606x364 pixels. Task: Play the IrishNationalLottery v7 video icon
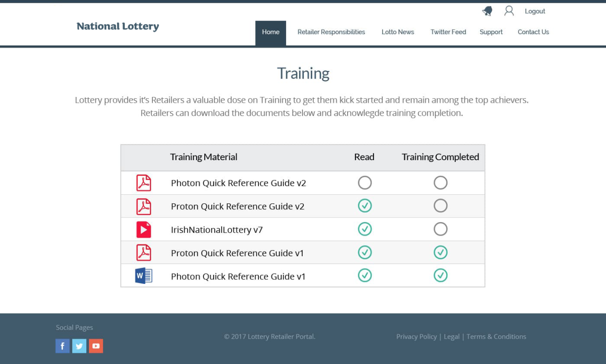pos(144,230)
